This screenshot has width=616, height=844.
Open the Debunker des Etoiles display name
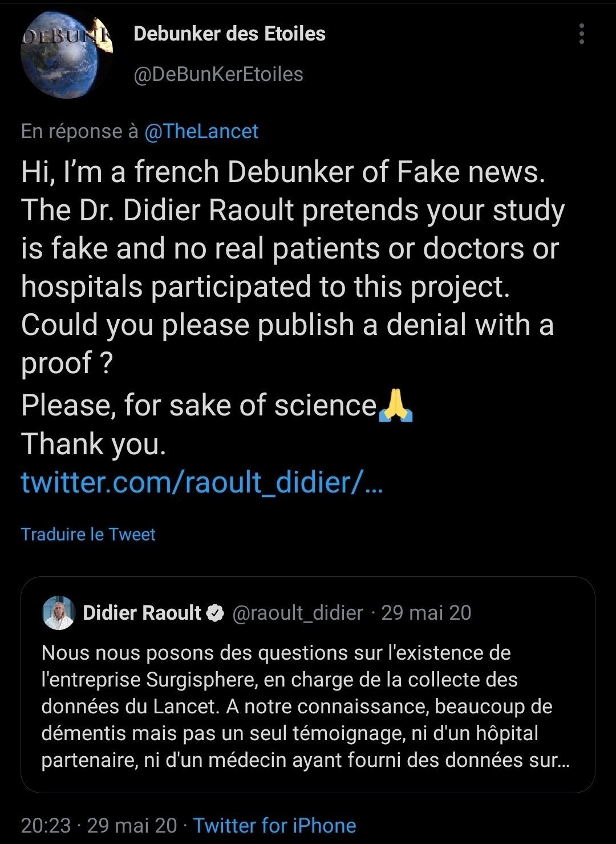point(229,34)
